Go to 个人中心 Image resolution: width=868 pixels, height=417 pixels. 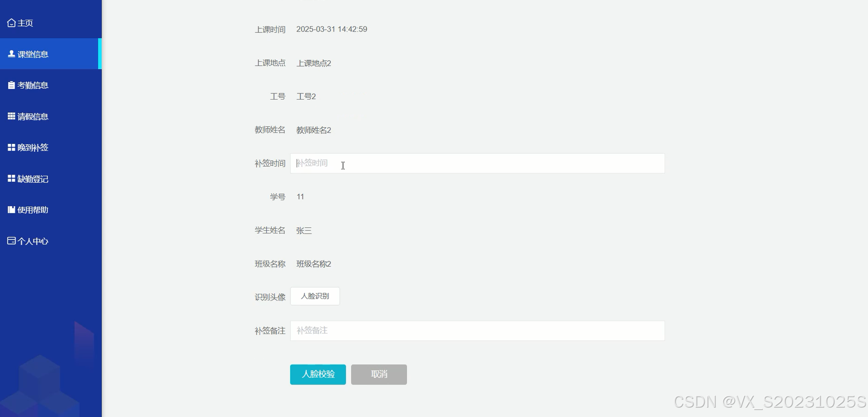pyautogui.click(x=51, y=241)
